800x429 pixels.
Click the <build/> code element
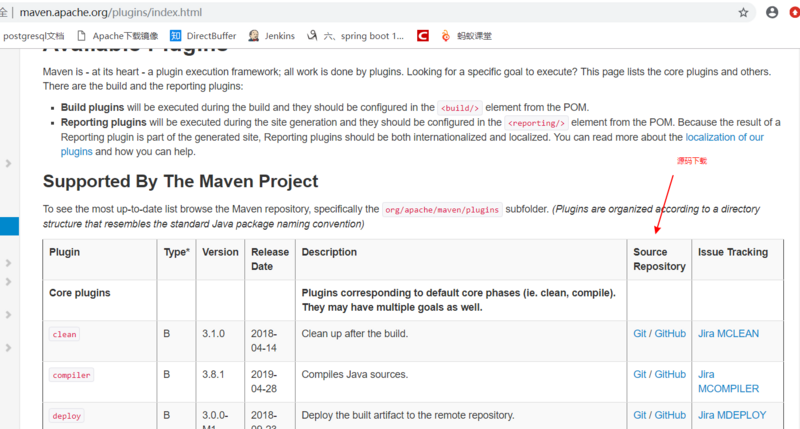(x=460, y=108)
